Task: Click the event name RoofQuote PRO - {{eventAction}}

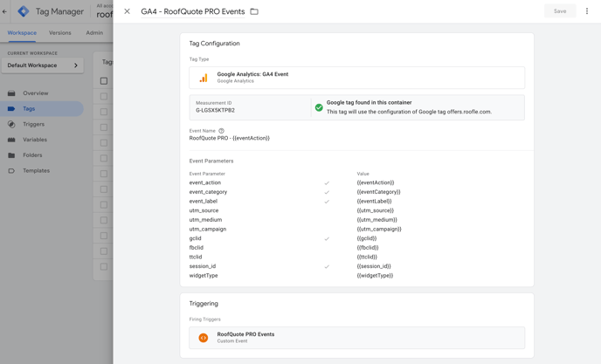Action: coord(229,138)
